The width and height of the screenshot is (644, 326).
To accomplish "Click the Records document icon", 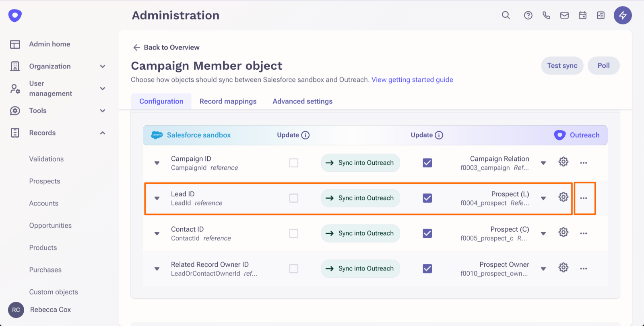I will pos(15,133).
